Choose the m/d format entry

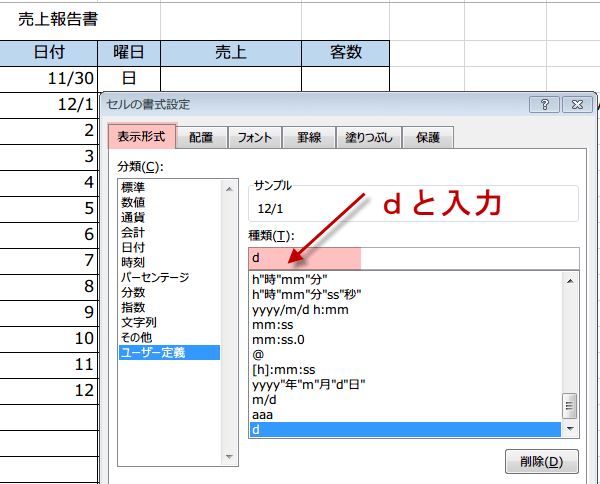coord(405,400)
